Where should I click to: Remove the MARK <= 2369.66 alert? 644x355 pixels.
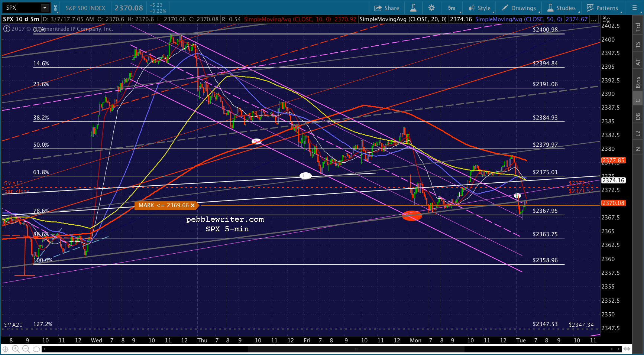coord(192,205)
